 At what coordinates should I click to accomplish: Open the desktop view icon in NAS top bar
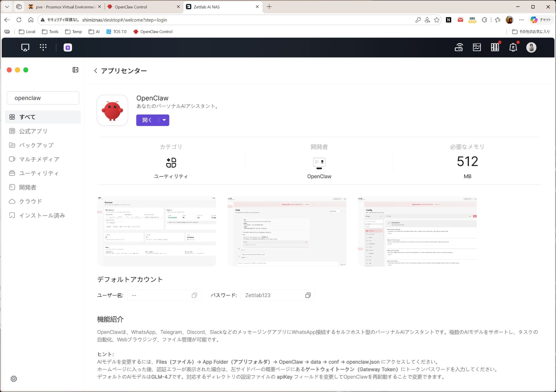25,47
